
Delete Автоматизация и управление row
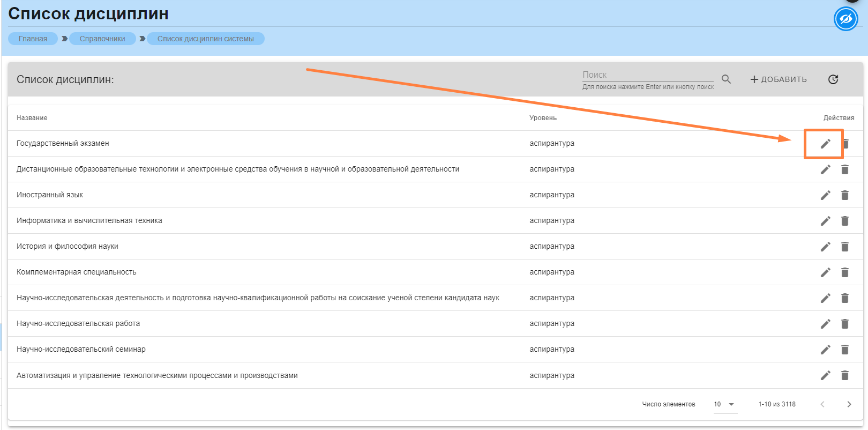pos(845,375)
